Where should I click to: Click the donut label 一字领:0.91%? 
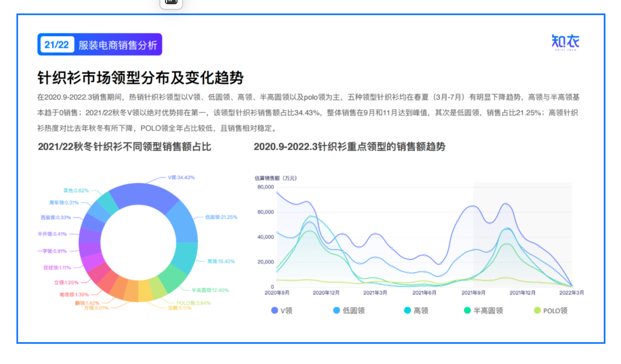[x=52, y=251]
